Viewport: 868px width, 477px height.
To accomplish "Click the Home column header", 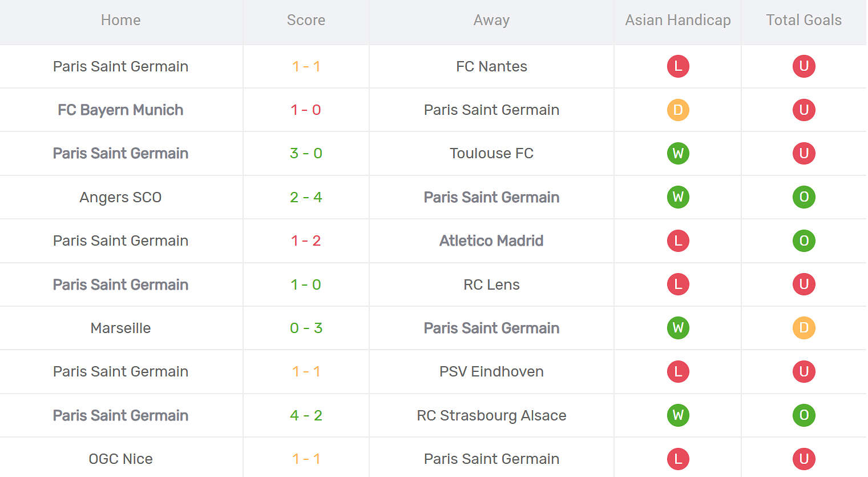I will pyautogui.click(x=120, y=20).
